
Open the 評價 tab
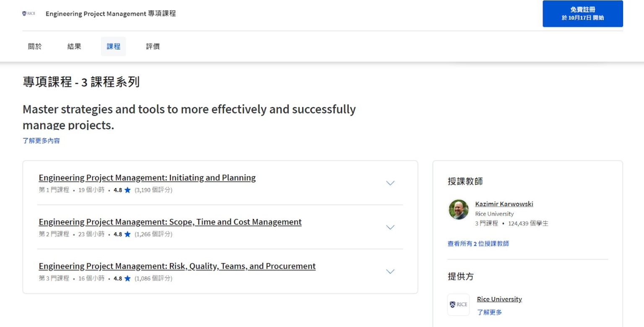click(152, 46)
